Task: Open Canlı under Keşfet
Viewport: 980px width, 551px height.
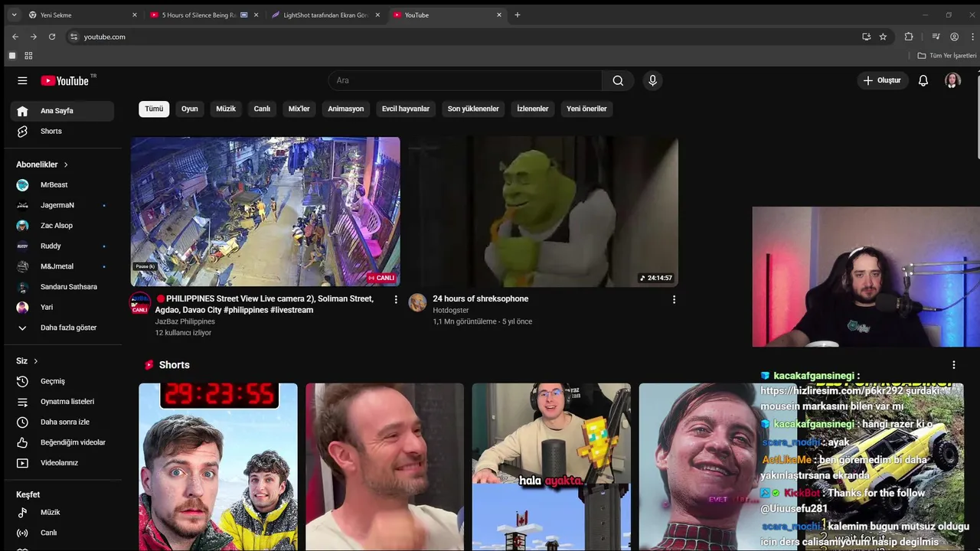Action: tap(62, 533)
